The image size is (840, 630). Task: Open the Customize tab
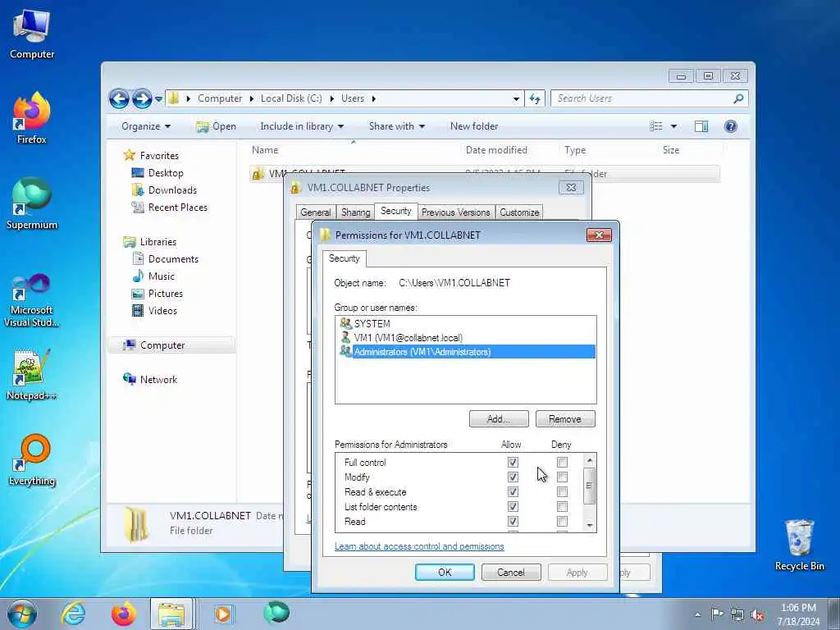519,212
